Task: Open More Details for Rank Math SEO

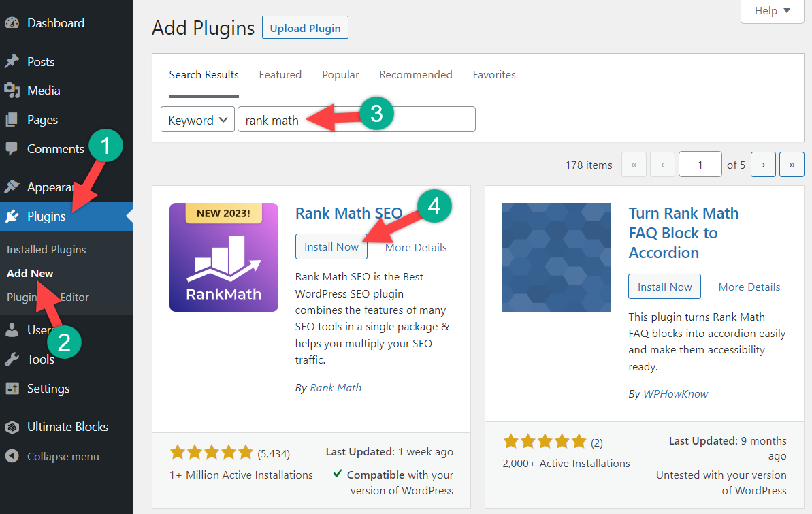Action: [416, 247]
